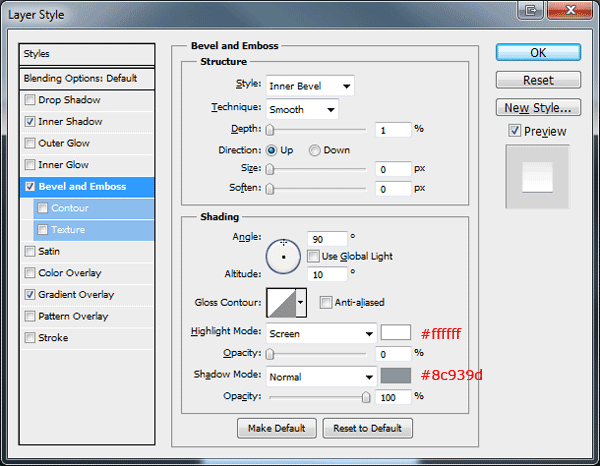Select the Up direction radio button

[x=271, y=150]
